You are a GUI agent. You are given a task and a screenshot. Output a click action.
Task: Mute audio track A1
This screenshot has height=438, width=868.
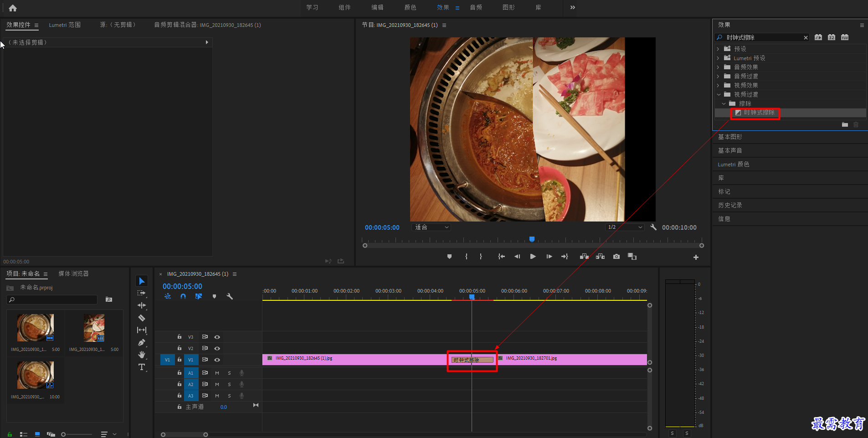217,373
